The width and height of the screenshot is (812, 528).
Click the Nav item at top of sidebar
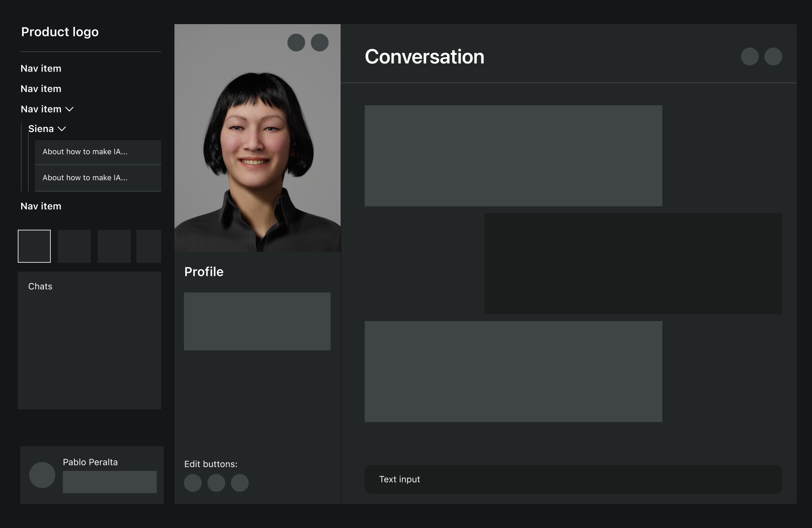coord(41,68)
